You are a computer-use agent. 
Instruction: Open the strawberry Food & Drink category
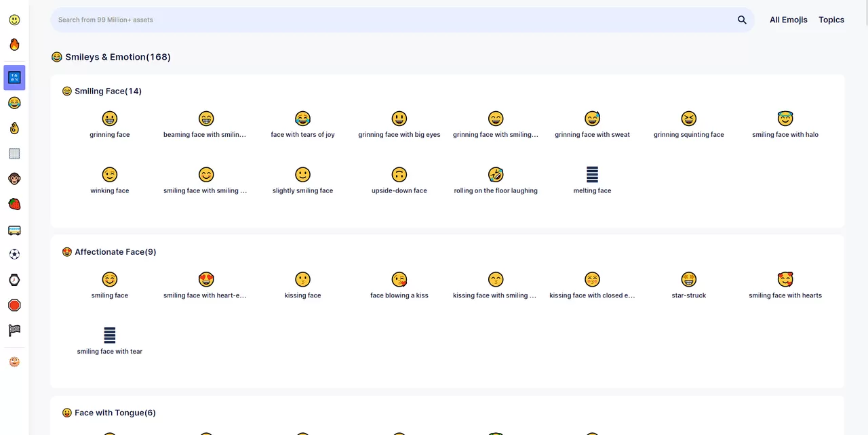pyautogui.click(x=14, y=203)
